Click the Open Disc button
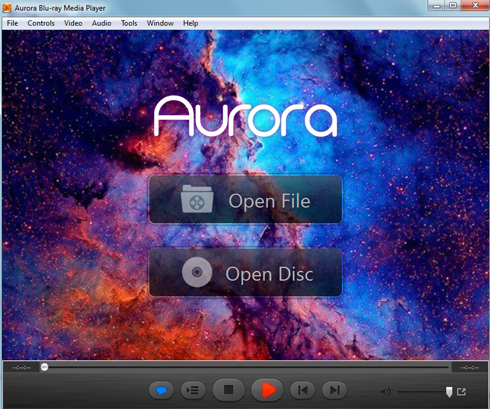The width and height of the screenshot is (490, 409). 245,272
